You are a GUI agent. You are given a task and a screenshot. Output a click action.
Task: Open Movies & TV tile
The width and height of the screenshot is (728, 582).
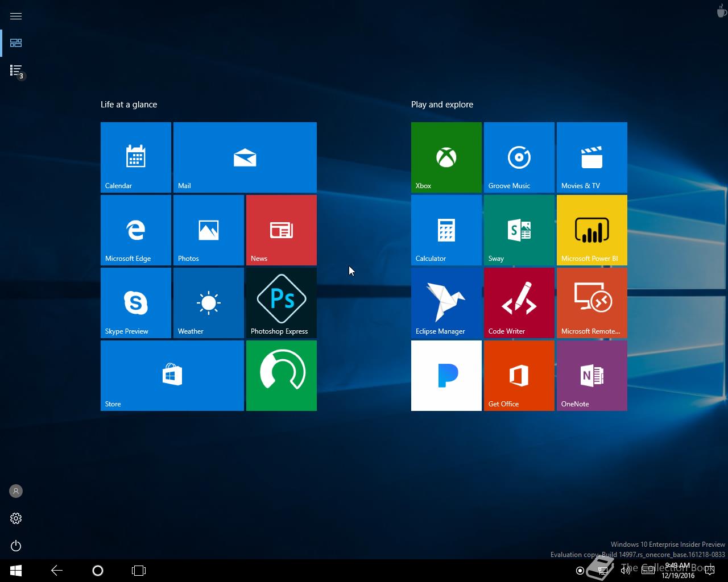tap(592, 157)
